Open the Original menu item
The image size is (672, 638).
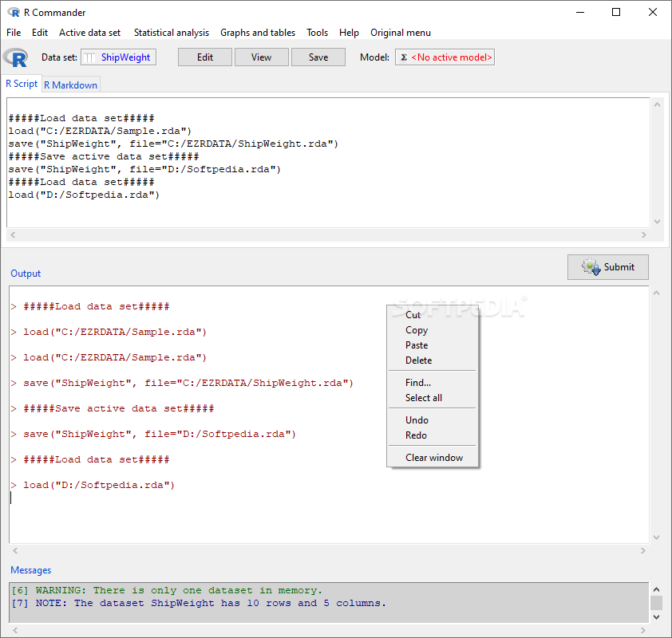[x=401, y=33]
